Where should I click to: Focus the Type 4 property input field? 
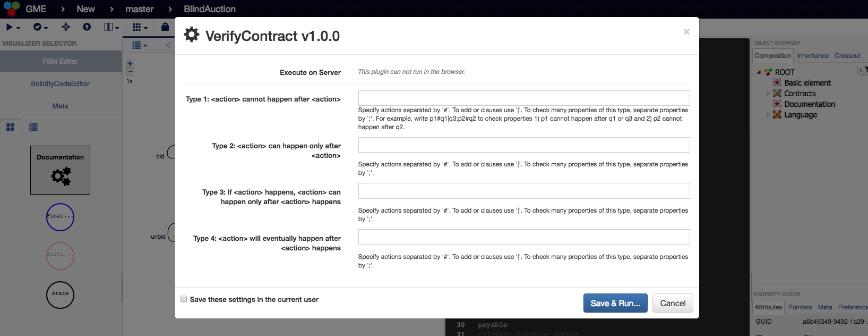524,237
